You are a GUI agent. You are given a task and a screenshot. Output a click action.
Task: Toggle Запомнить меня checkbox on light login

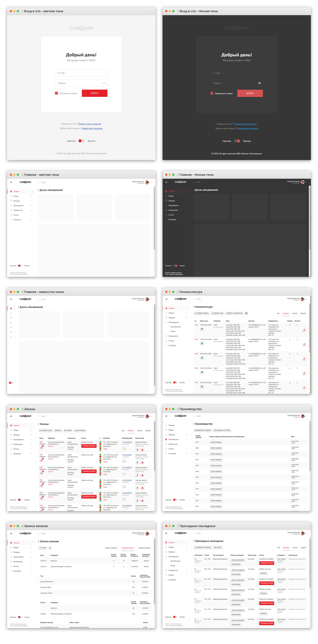tap(57, 93)
